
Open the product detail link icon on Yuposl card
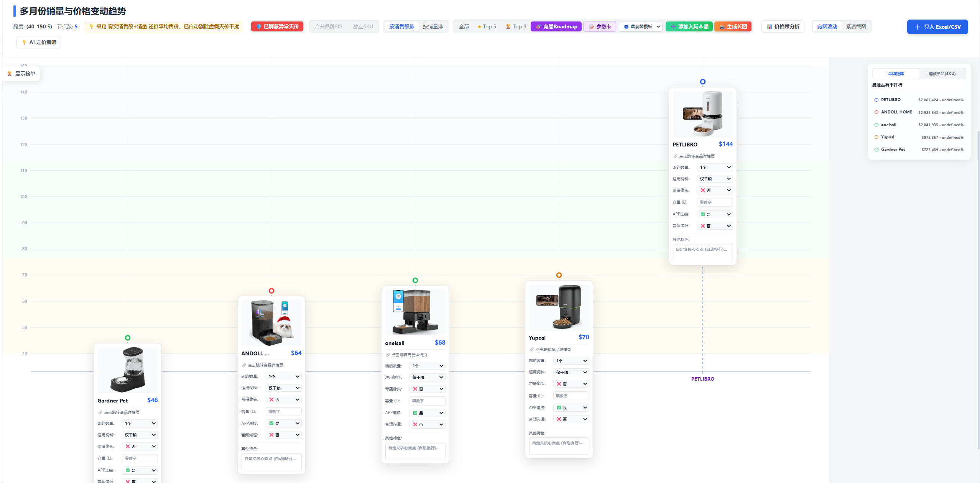[531, 350]
